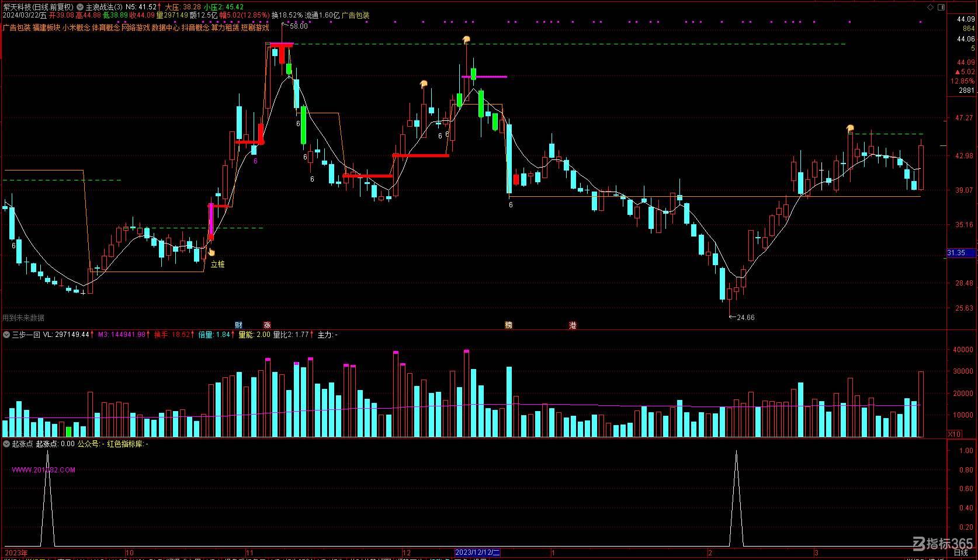Click the signal icon above the March peak candle
Screen dimensions: 978x560
(850, 128)
